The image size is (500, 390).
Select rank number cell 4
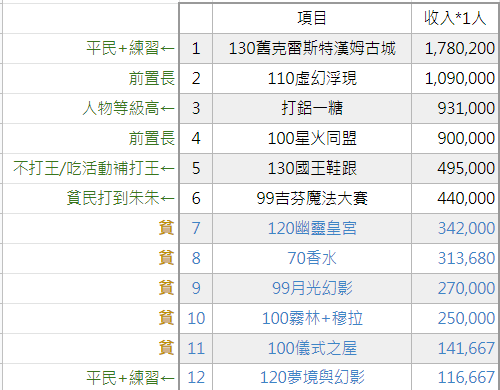[x=196, y=138]
